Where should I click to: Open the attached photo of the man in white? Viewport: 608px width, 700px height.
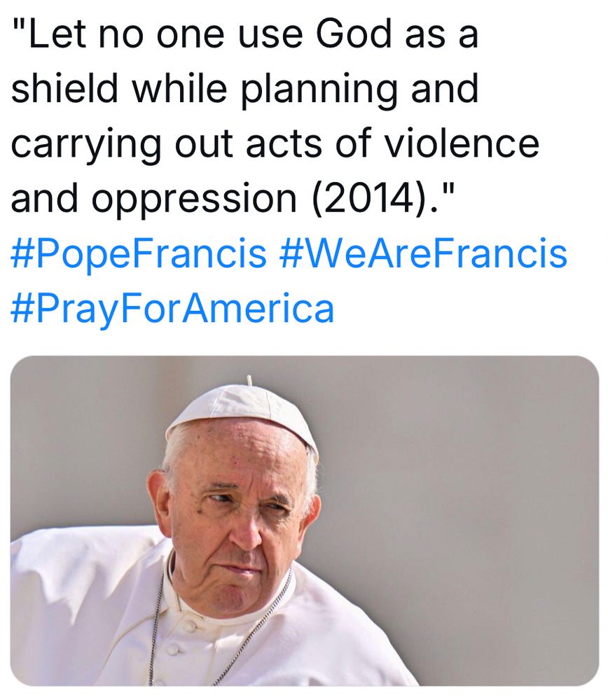pos(304,521)
